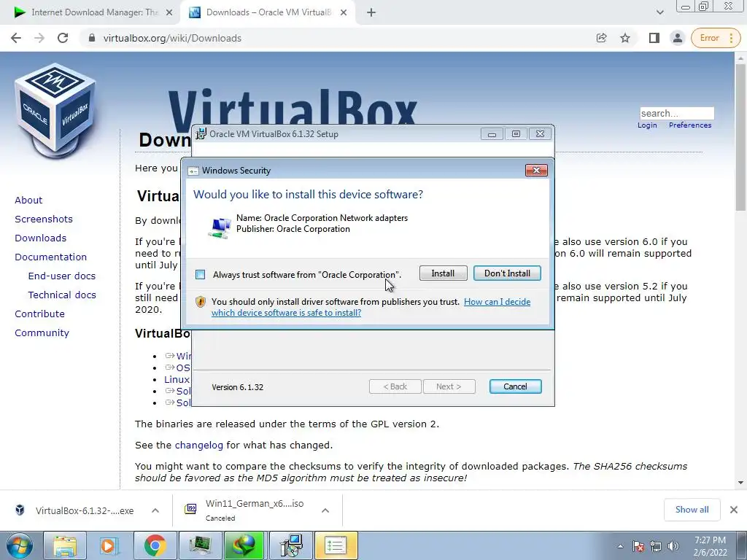Click Show all downloads

[x=692, y=510]
